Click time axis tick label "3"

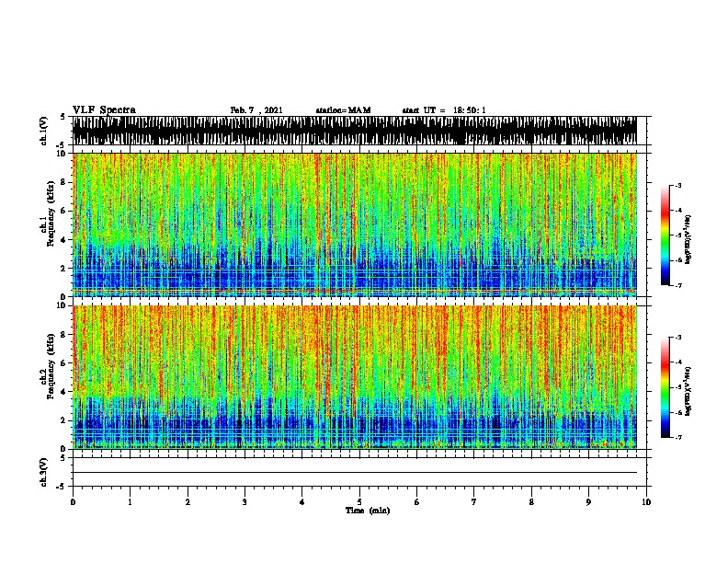(x=245, y=502)
